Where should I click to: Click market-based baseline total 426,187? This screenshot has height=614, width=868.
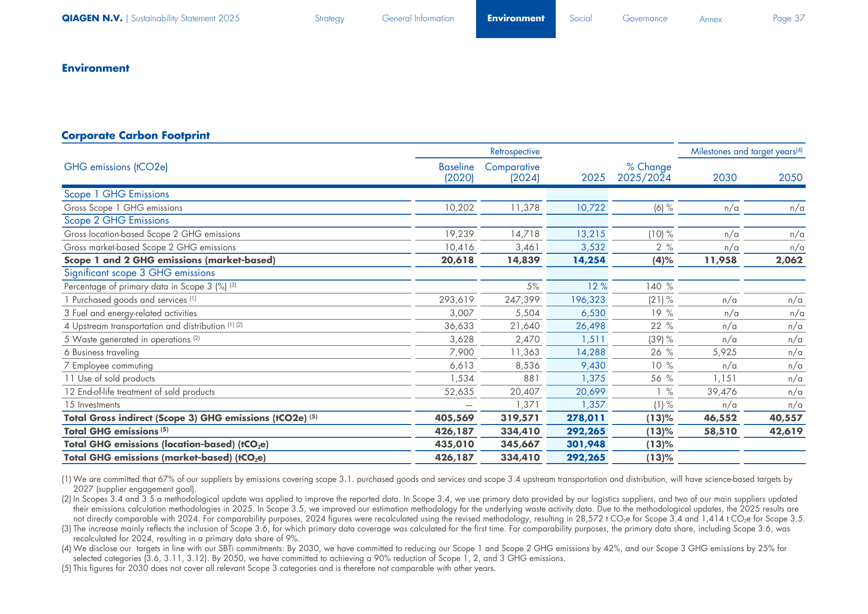pos(454,458)
